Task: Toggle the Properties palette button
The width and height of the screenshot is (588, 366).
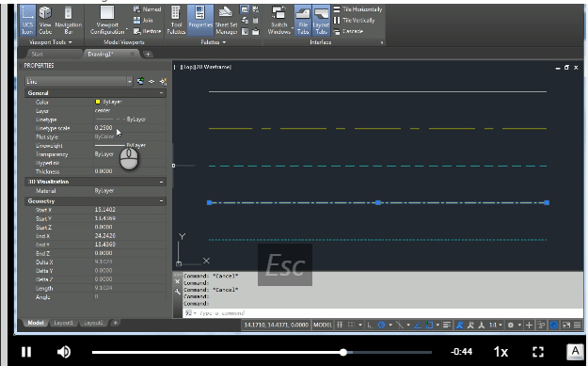Action: (200, 21)
